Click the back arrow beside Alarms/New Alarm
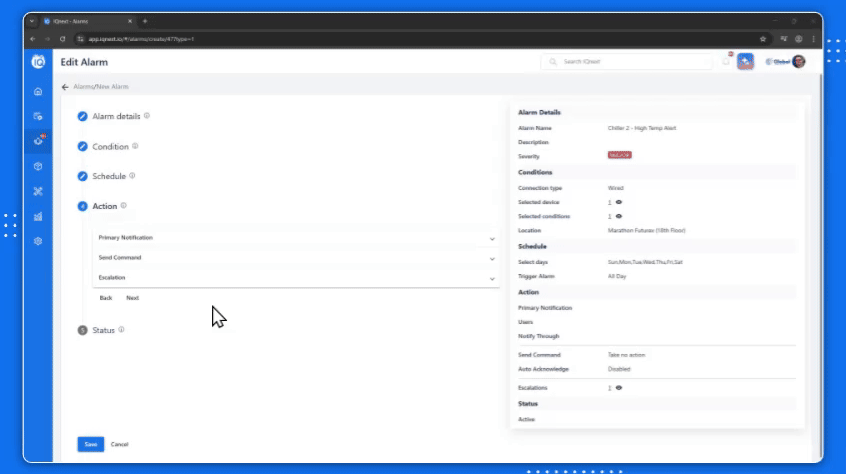 pyautogui.click(x=65, y=87)
